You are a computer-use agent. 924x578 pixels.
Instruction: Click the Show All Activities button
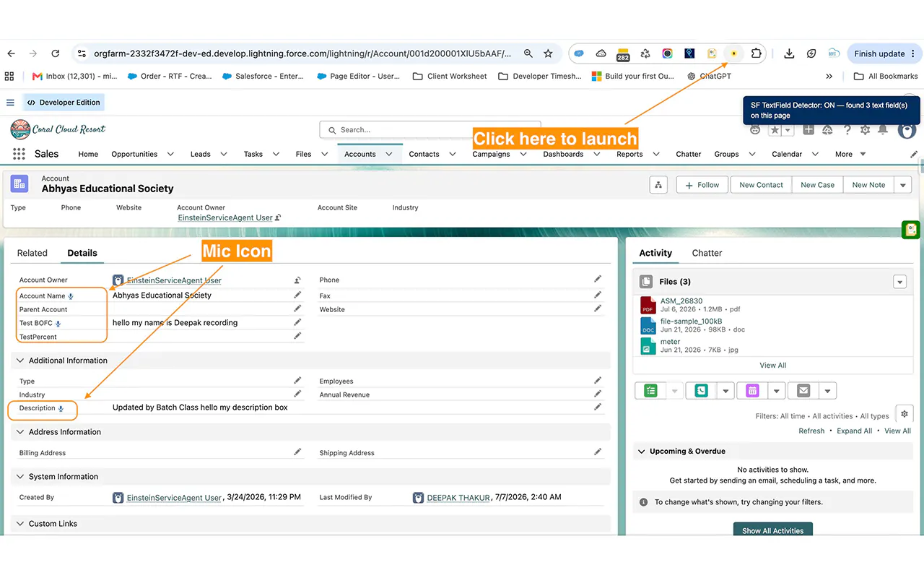773,529
